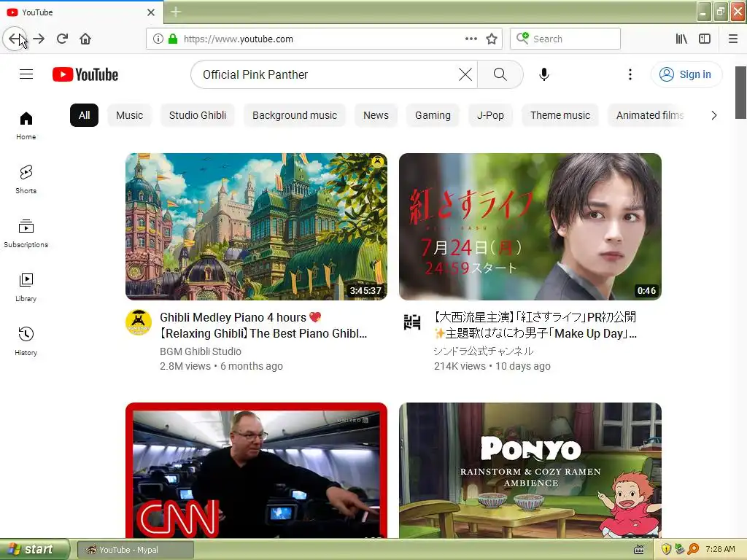Screen dimensions: 747x560
Task: Click the address bar URL youtube.com
Action: [x=239, y=39]
